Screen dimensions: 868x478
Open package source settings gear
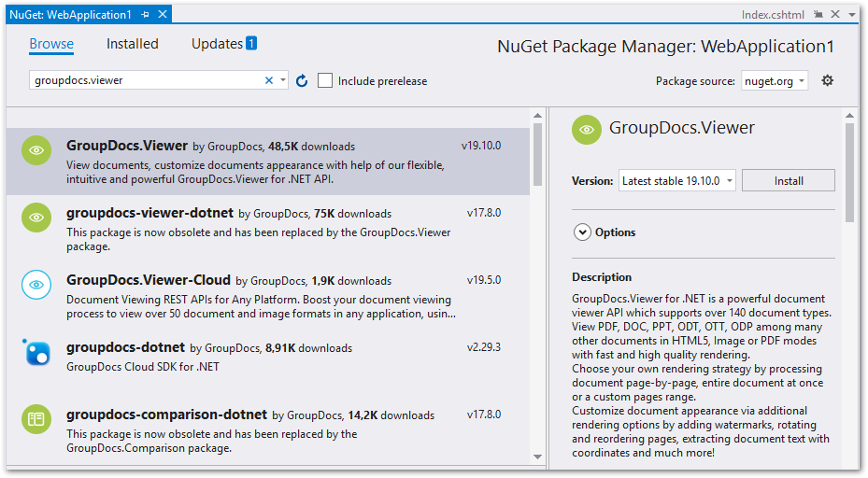tap(827, 81)
